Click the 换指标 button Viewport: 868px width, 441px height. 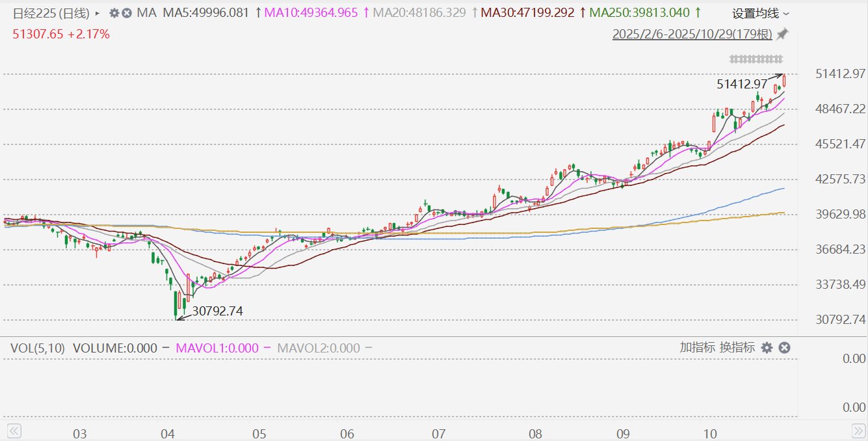click(737, 348)
